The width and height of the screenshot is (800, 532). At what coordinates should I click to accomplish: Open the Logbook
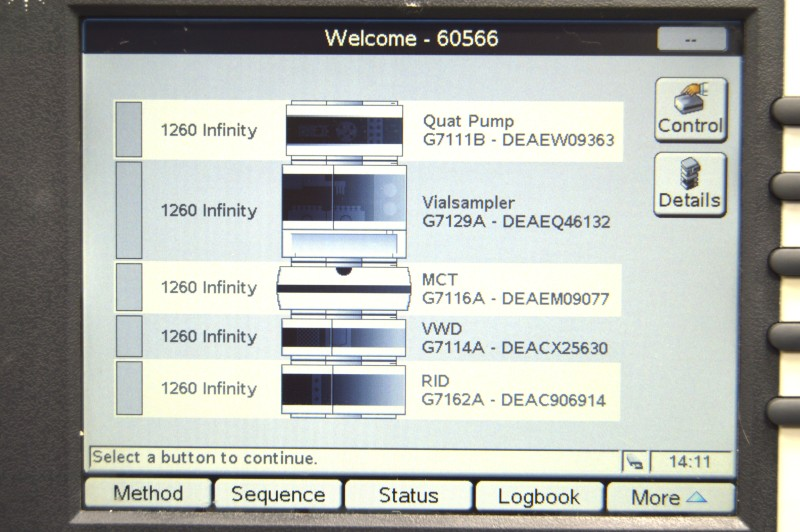(539, 497)
